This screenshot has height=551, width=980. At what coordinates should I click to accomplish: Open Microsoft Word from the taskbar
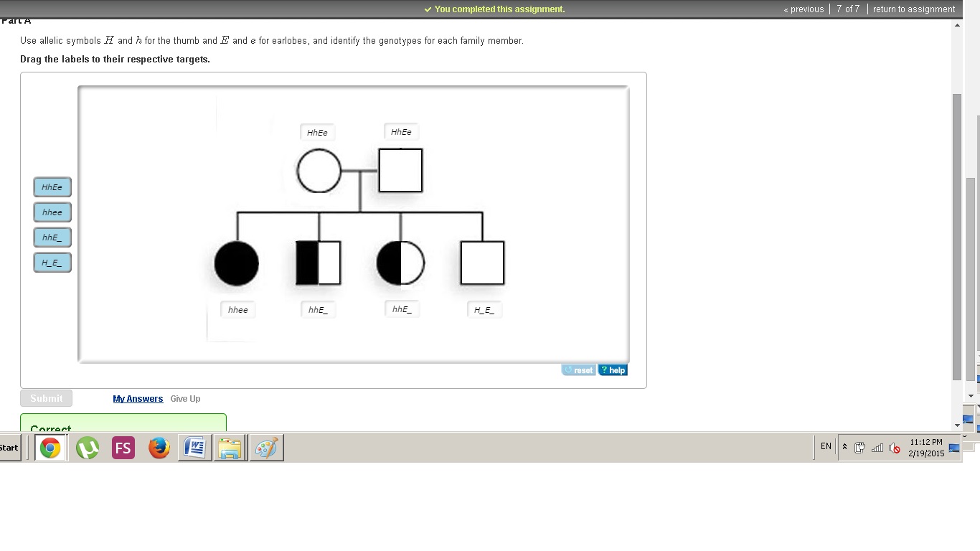[194, 448]
